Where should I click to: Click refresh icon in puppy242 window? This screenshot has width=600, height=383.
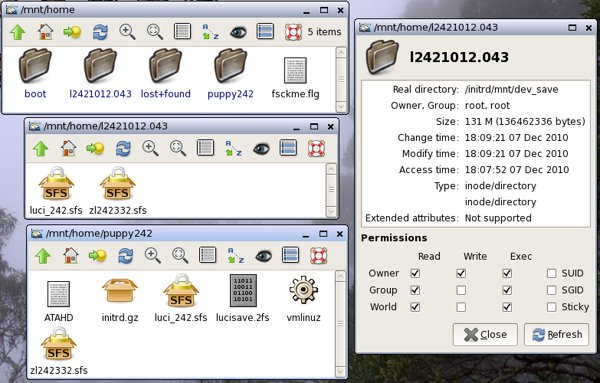click(126, 256)
